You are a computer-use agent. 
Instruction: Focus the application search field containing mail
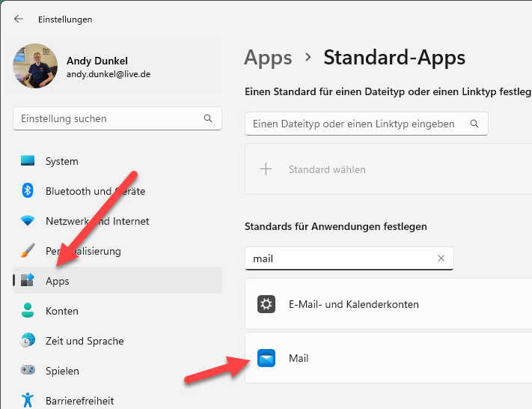[x=349, y=258]
